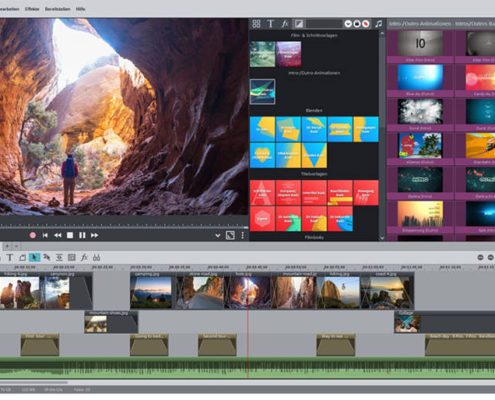Select the green audio waveform track
495x400 pixels.
pos(247,368)
